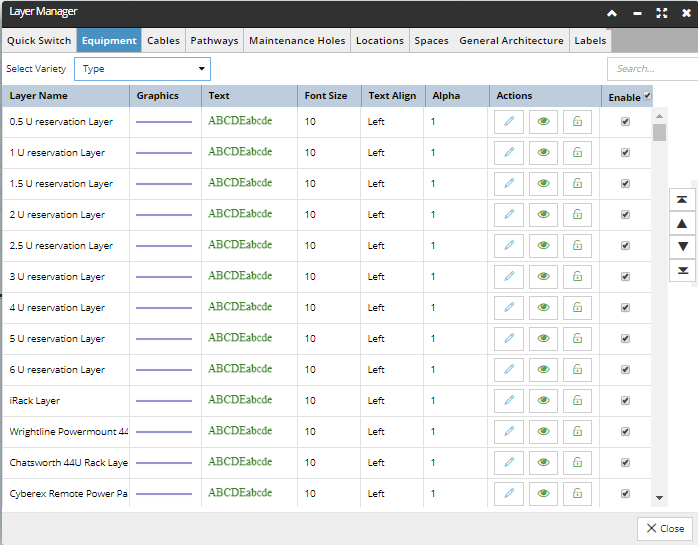698x545 pixels.
Task: Click into the Search input field
Action: click(653, 69)
